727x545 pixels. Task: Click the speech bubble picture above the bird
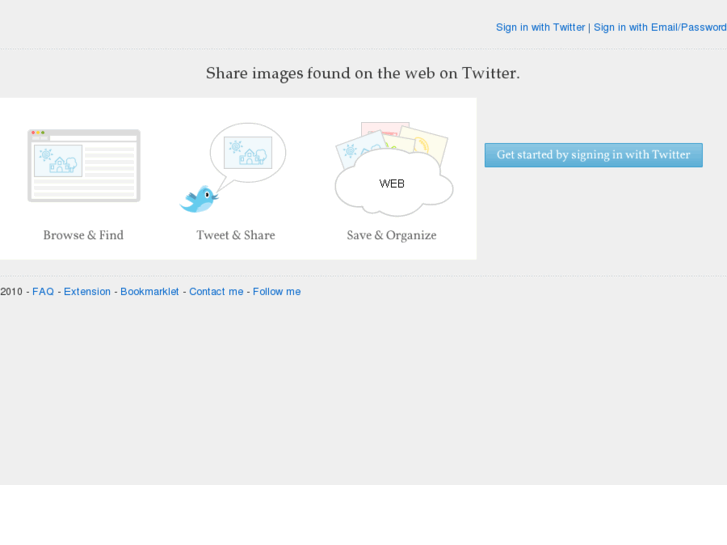pyautogui.click(x=248, y=153)
